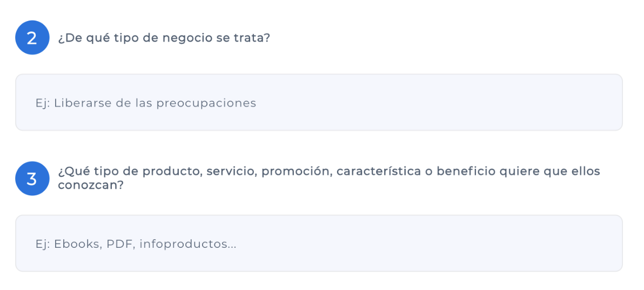This screenshot has width=644, height=290.
Task: Click the word "beneficio" in question 3 label
Action: coord(465,172)
